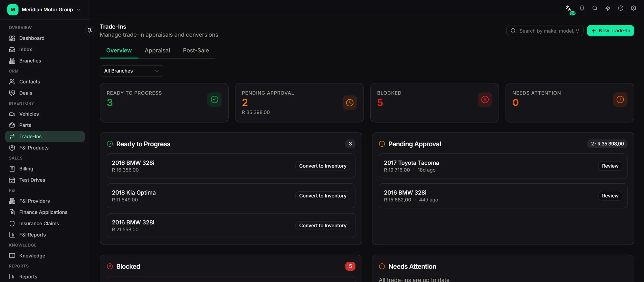Screen dimensions: 644x282
Task: Click the top bar search icon
Action: pos(595,8)
